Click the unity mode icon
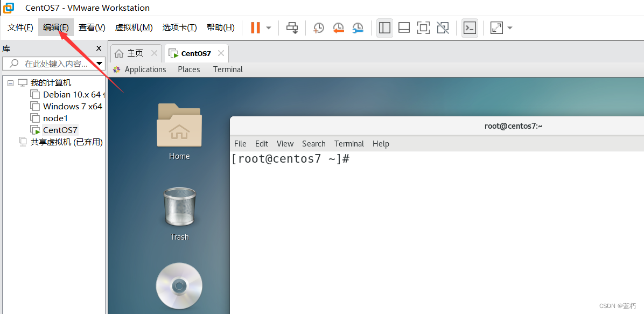Screen dimensions: 644x314 (443, 27)
